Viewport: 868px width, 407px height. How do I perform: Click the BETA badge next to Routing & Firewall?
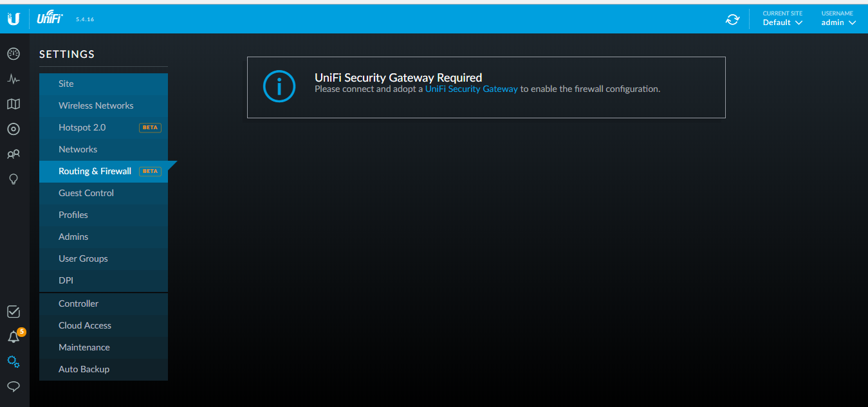[150, 171]
